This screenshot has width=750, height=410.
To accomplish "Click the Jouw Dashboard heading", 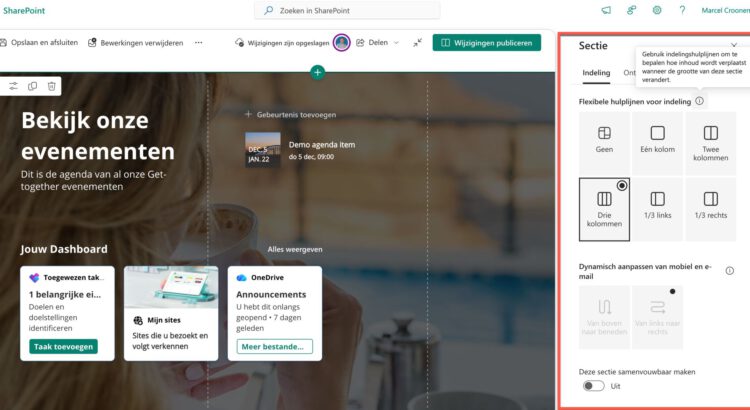I will [64, 249].
